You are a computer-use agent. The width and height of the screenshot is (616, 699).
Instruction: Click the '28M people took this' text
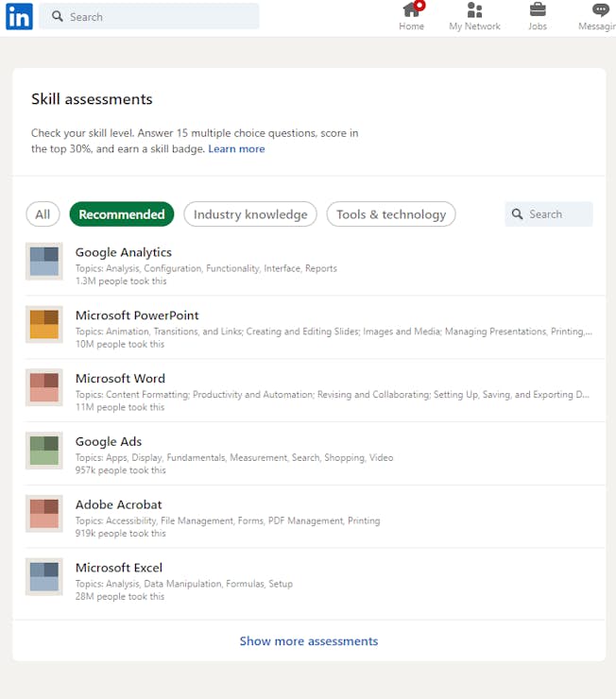pyautogui.click(x=119, y=596)
